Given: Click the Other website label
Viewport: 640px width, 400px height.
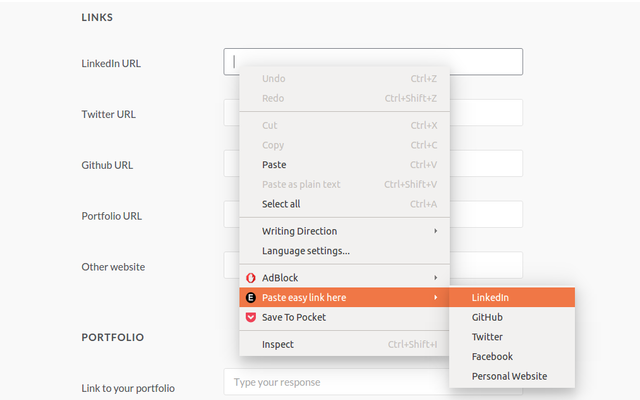Looking at the screenshot, I should 113,267.
